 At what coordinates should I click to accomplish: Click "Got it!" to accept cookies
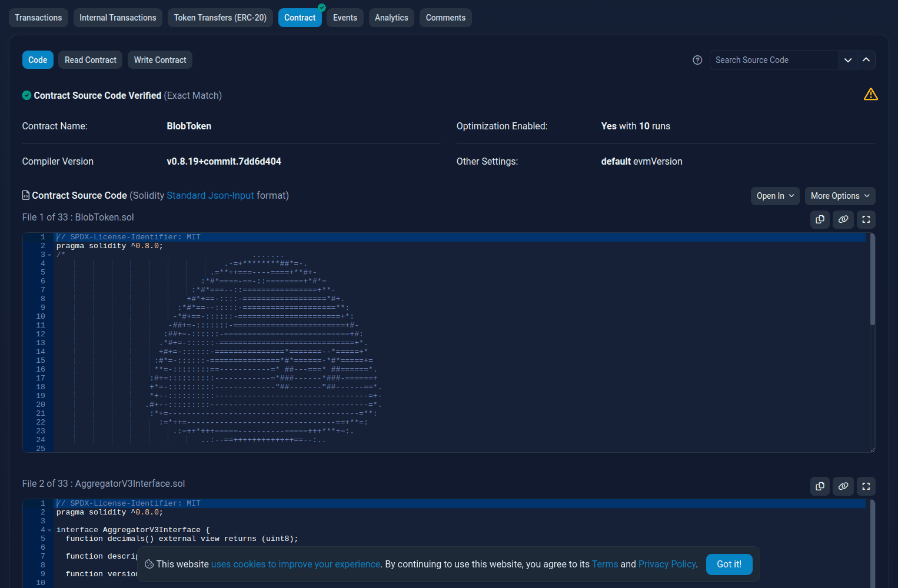coord(729,564)
